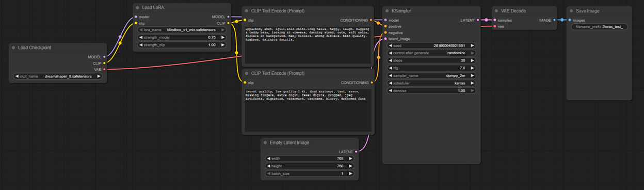
Task: Decrease cfg with its left arrow
Action: [391, 68]
